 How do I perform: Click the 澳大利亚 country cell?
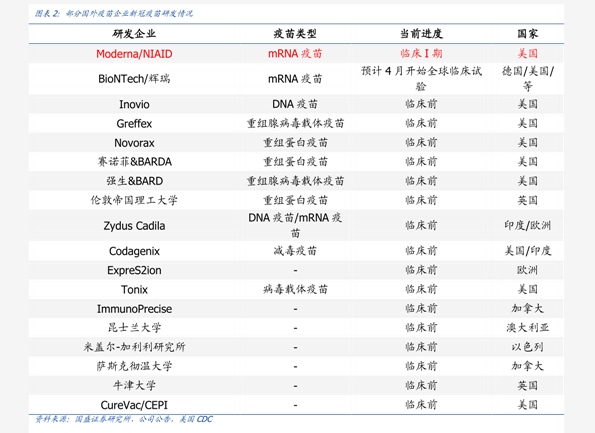pos(527,328)
